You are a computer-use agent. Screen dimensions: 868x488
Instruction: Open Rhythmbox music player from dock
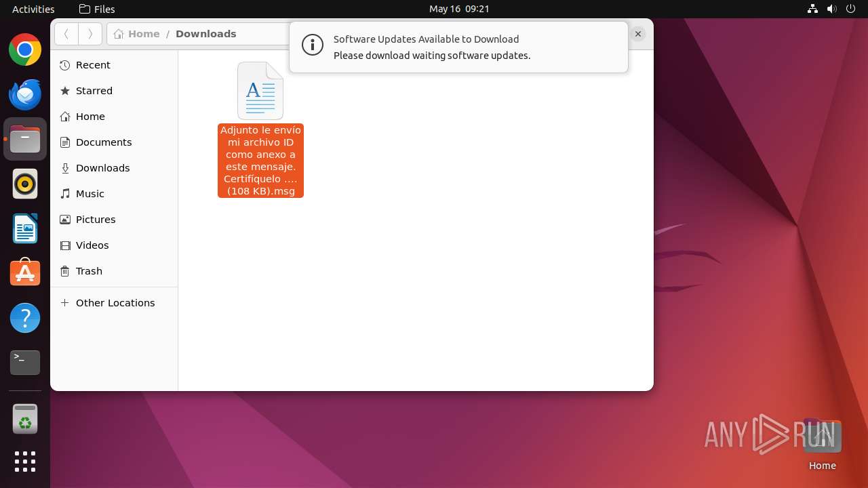point(25,184)
